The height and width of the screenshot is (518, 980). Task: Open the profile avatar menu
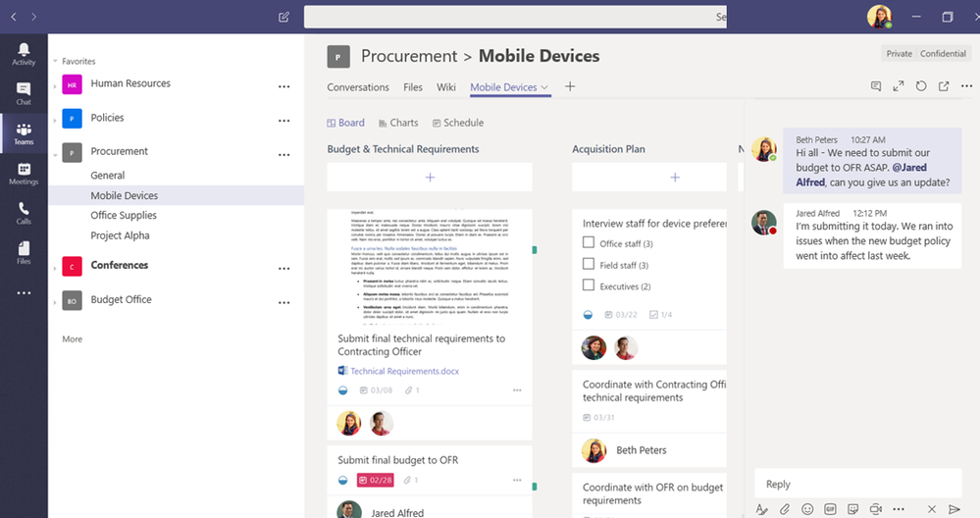[879, 17]
